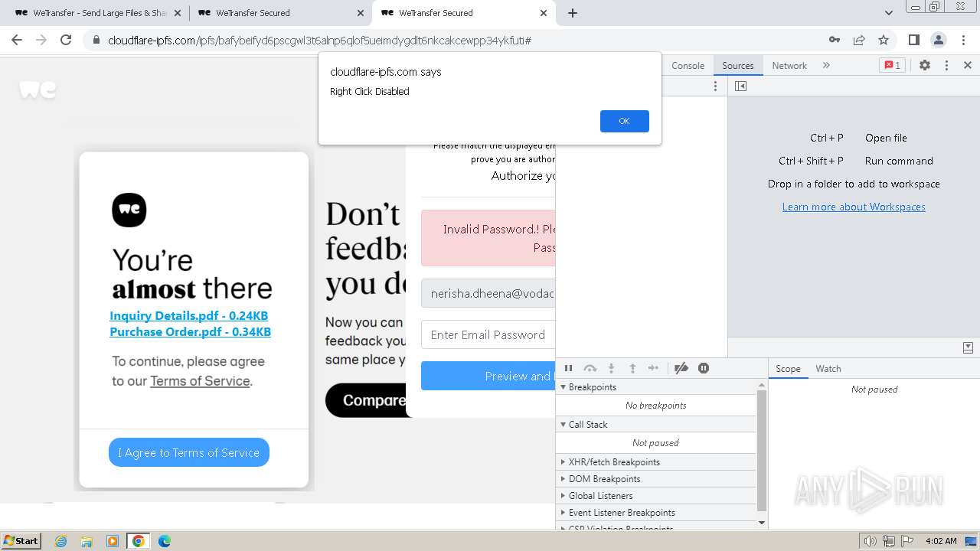The height and width of the screenshot is (551, 980).
Task: Launch Internet Explorer from taskbar
Action: (61, 541)
